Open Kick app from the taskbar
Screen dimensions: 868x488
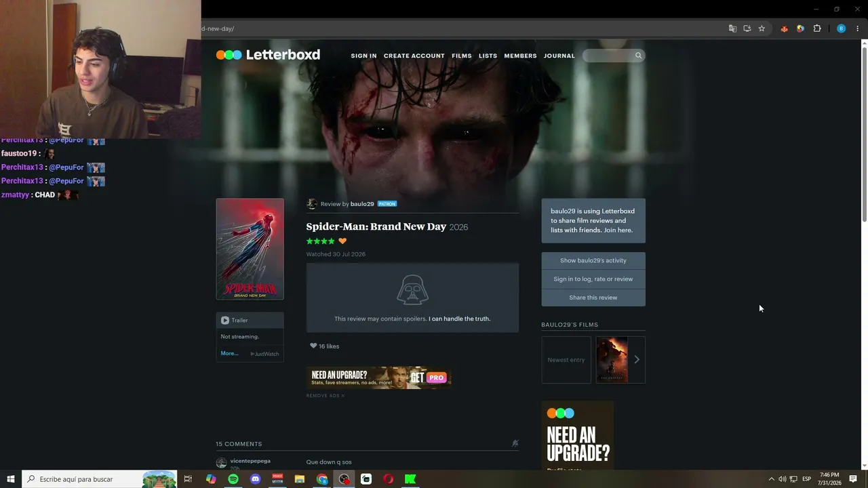[x=410, y=479]
